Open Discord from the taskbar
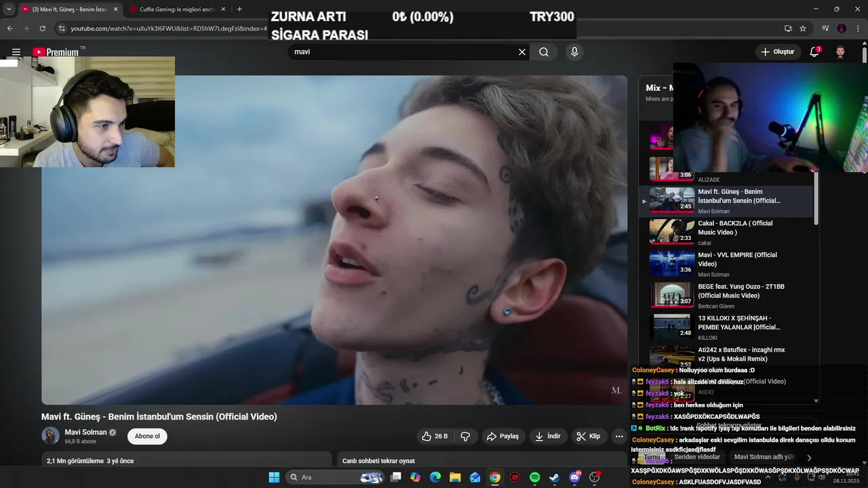 (x=575, y=477)
